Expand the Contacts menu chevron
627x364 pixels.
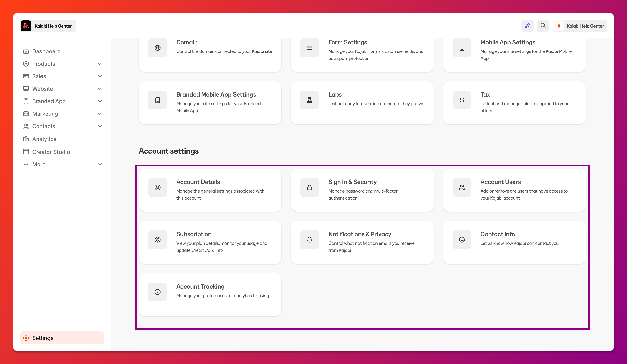(x=100, y=126)
